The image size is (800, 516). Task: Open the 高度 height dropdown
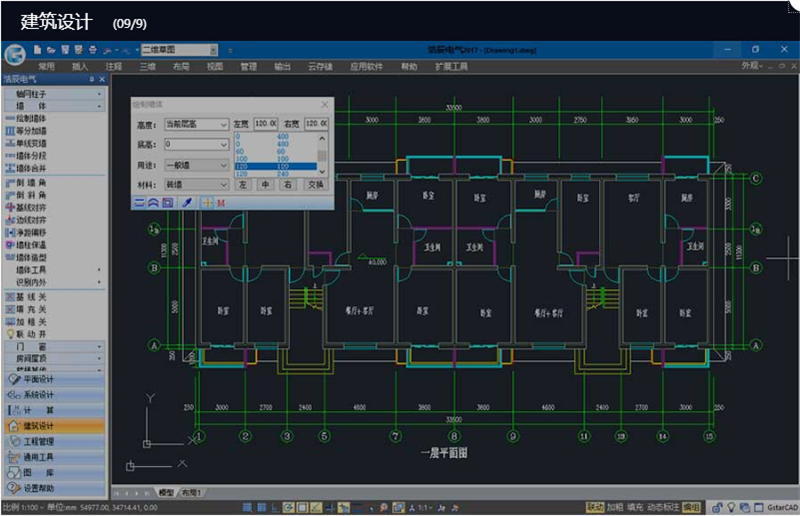[196, 124]
